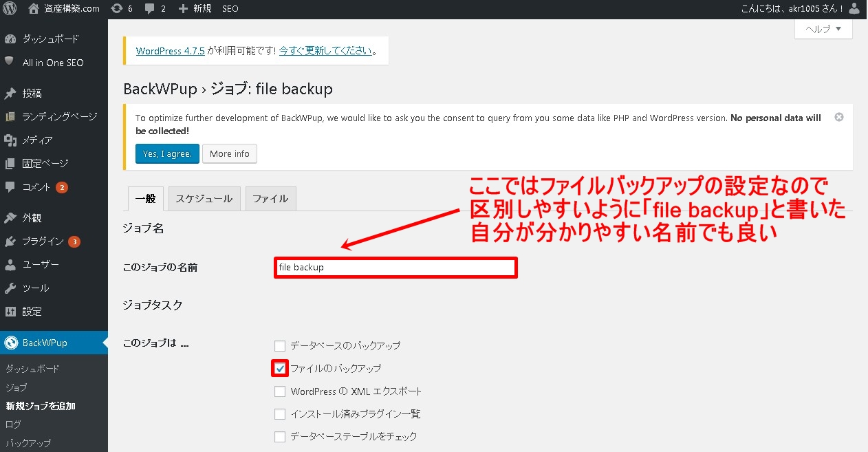Image resolution: width=868 pixels, height=452 pixels.
Task: Click the 投稿 pushpin icon
Action: click(10, 94)
